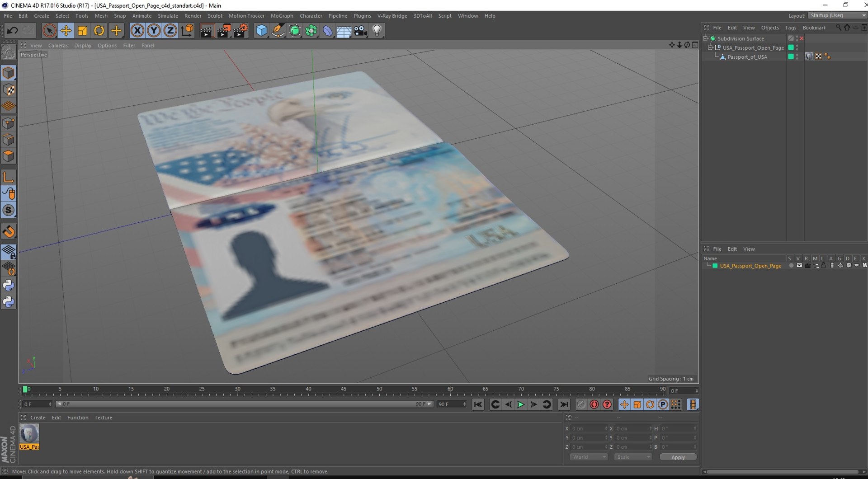Add a Light object
Viewport: 868px width, 479px height.
(377, 31)
